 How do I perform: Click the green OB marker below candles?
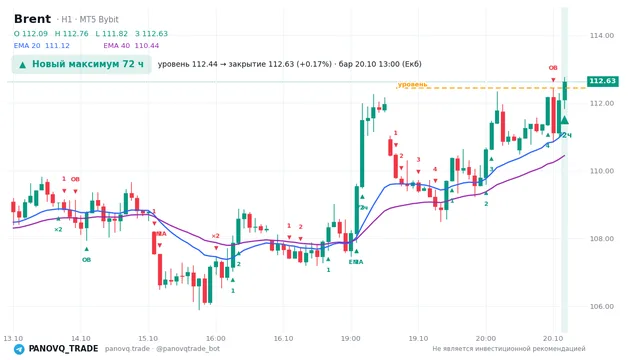click(87, 260)
